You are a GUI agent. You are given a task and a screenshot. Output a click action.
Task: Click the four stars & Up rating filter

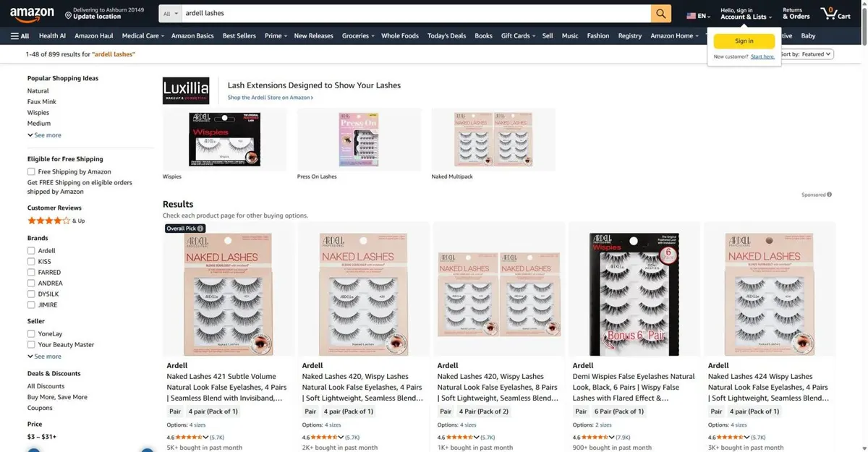56,221
